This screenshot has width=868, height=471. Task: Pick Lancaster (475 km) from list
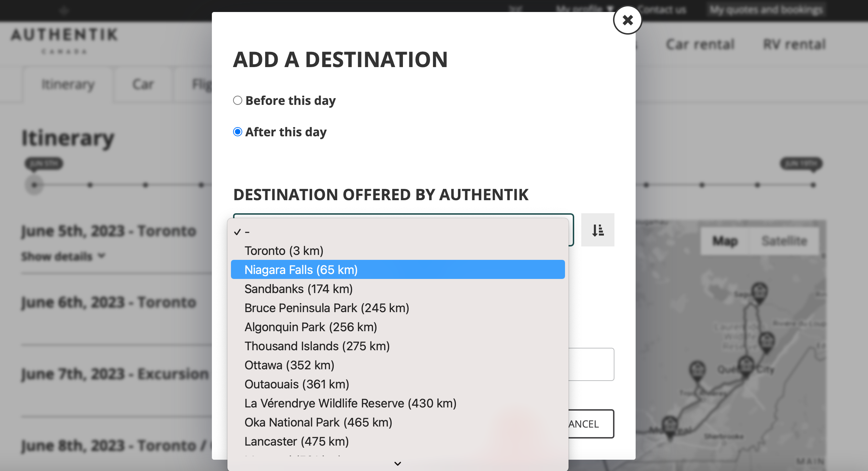[x=398, y=441]
